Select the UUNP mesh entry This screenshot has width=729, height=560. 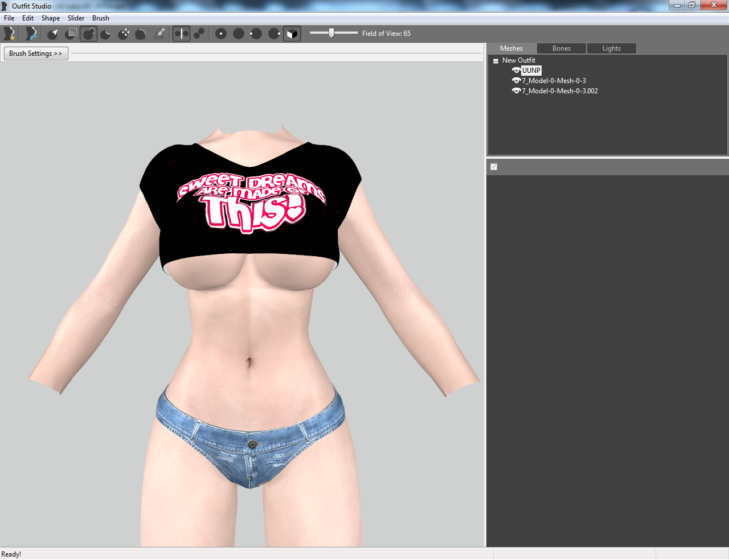point(531,71)
